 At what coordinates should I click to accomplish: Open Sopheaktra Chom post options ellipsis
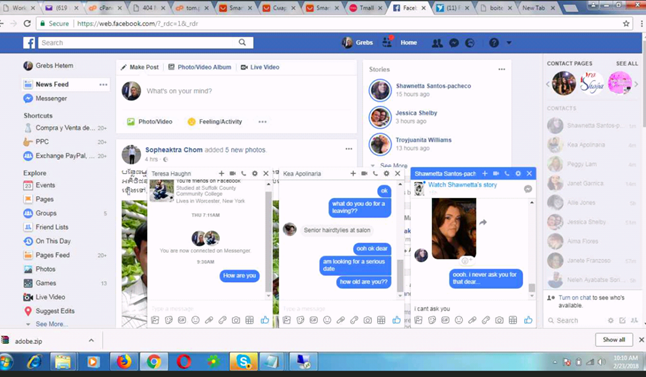point(349,149)
